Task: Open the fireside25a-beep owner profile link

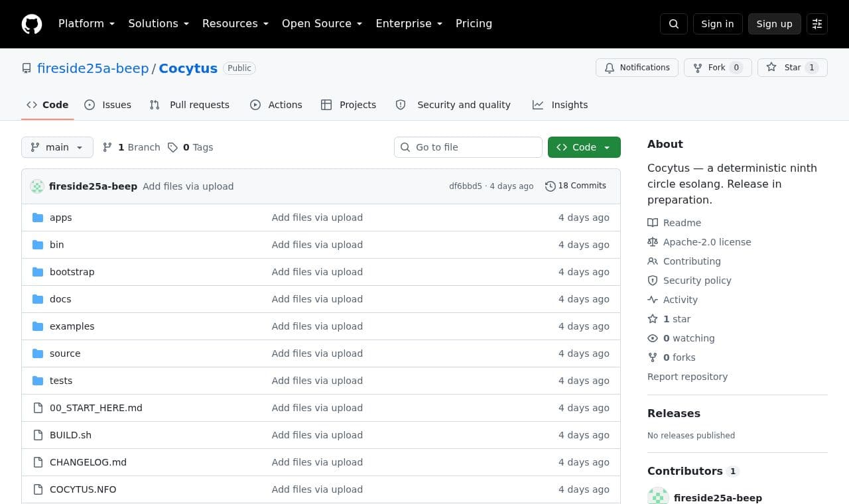Action: (x=93, y=68)
